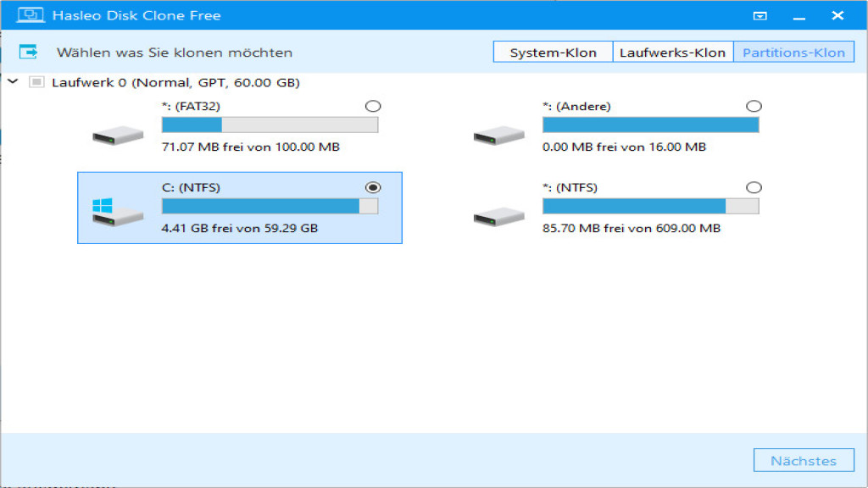Image resolution: width=868 pixels, height=488 pixels.
Task: Select the Partitions-Klon tab
Action: point(794,52)
